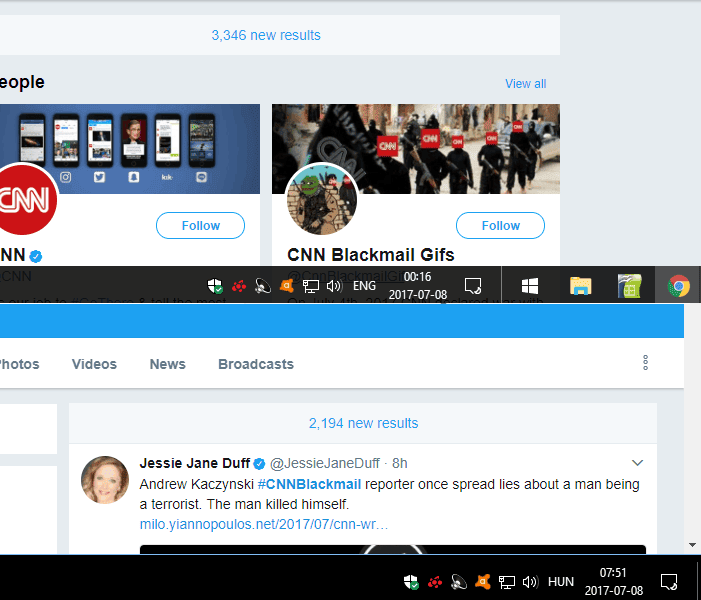Switch the HUN input language indicator
701x600 pixels.
[x=561, y=582]
